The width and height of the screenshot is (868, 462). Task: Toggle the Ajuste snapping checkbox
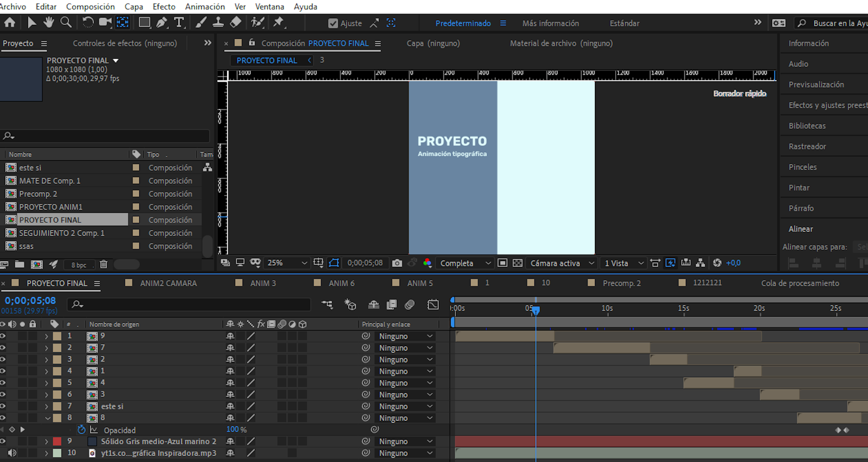click(x=333, y=23)
